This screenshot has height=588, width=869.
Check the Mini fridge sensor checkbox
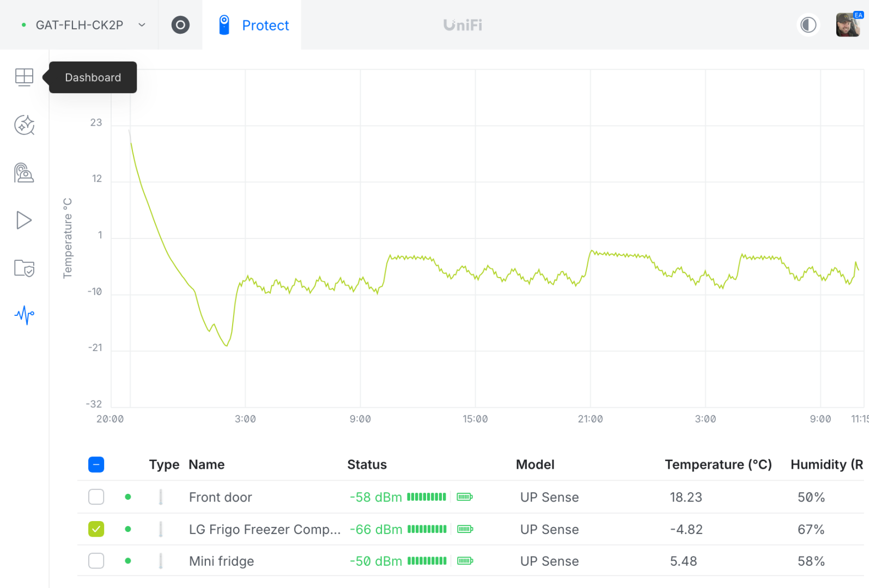[x=96, y=561]
